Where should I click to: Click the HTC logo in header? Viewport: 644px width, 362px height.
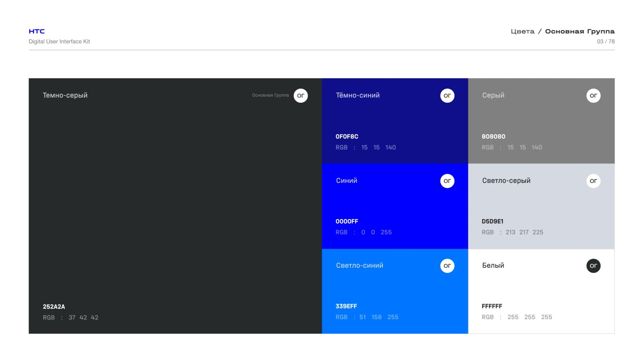(x=37, y=31)
